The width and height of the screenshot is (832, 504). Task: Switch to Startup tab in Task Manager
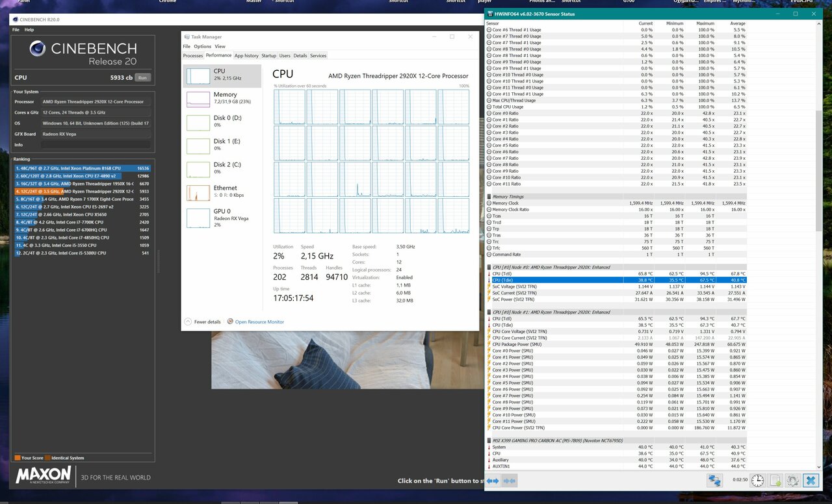(x=268, y=56)
